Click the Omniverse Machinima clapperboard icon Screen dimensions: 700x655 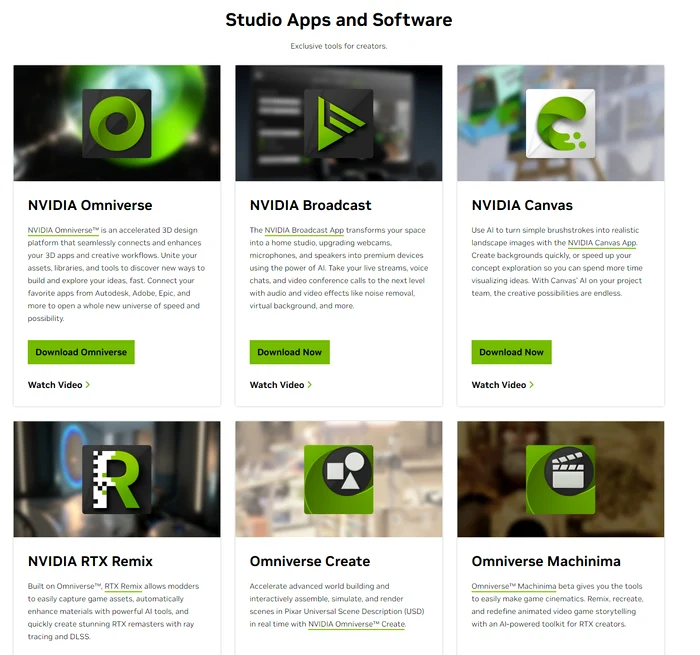click(560, 479)
